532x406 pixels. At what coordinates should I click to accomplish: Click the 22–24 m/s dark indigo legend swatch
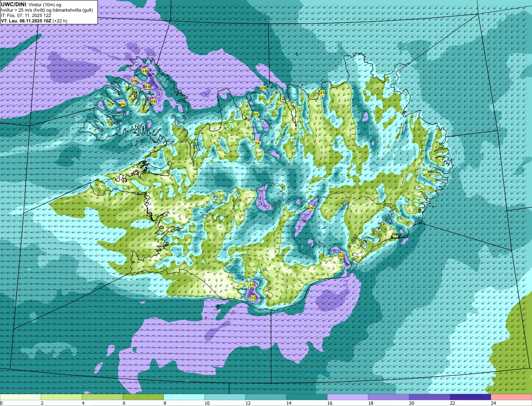(x=470, y=397)
